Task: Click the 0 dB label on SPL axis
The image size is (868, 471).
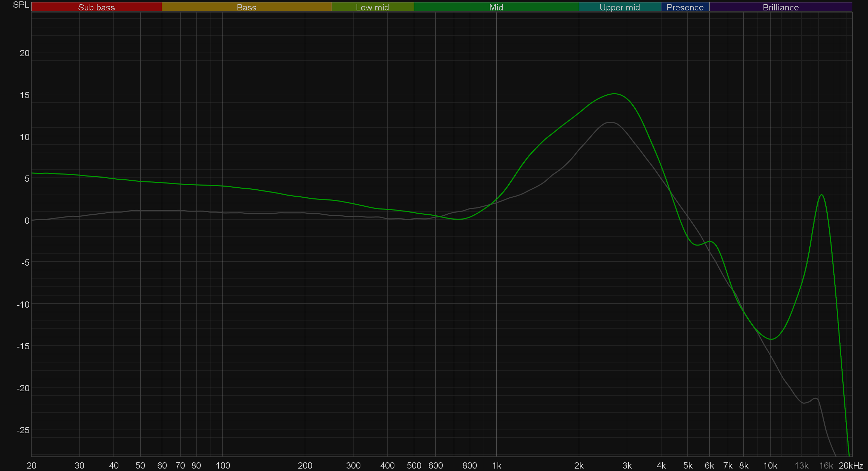Action: (x=27, y=221)
